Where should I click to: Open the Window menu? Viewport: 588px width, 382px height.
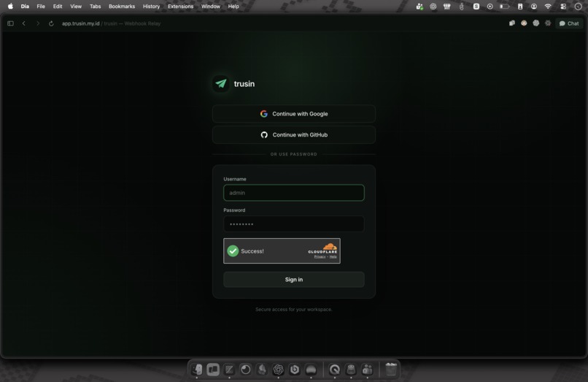[x=210, y=7]
